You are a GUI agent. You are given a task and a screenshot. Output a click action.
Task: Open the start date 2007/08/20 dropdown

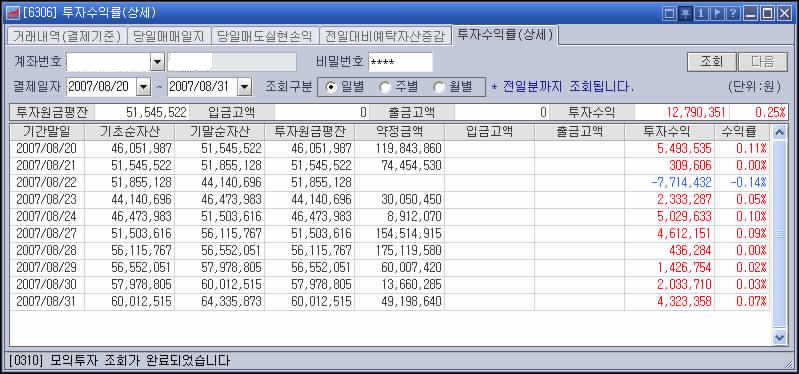coord(144,87)
